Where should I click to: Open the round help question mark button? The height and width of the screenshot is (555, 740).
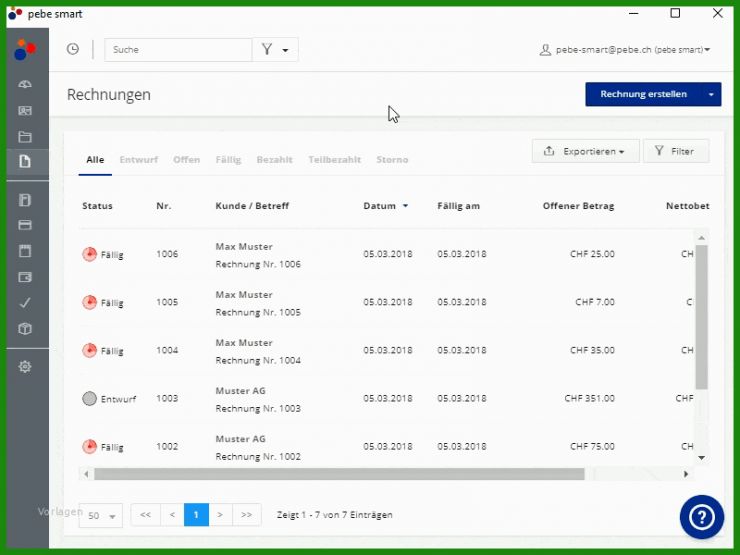coord(701,516)
